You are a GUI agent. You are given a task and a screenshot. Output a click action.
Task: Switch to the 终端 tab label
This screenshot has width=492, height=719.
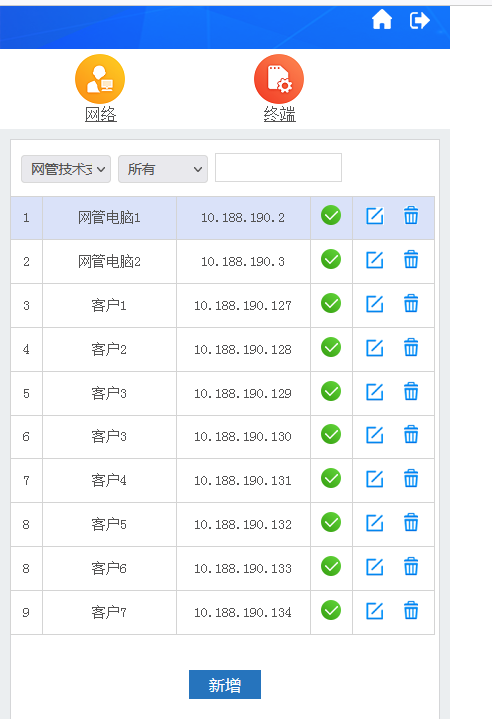point(280,114)
